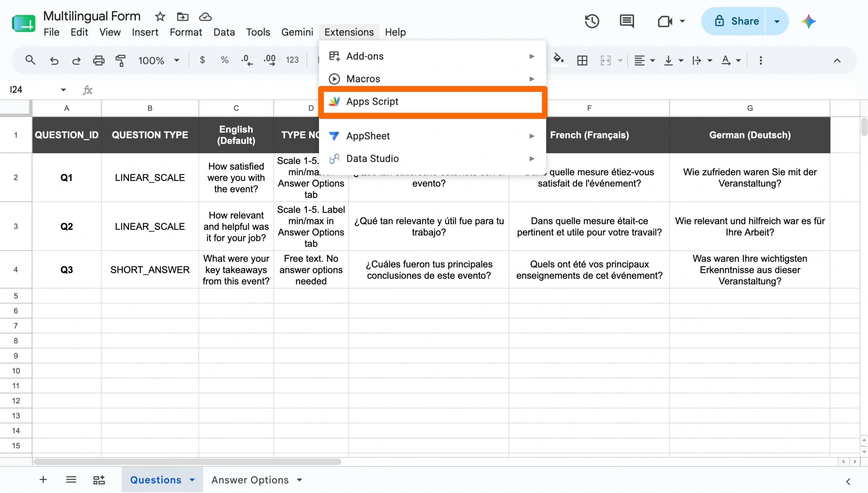Star the Multilingual Form document
The image size is (868, 493).
click(160, 16)
